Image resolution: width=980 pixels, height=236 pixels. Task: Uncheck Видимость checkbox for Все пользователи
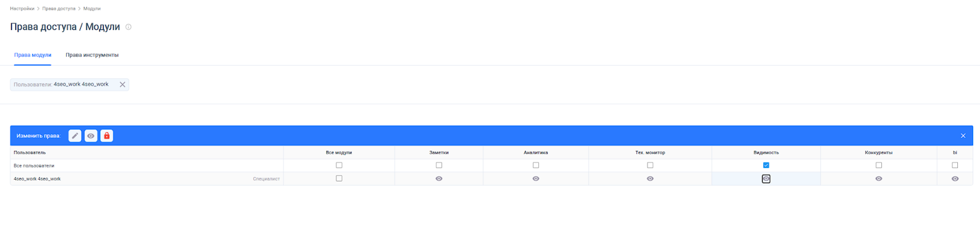point(766,166)
